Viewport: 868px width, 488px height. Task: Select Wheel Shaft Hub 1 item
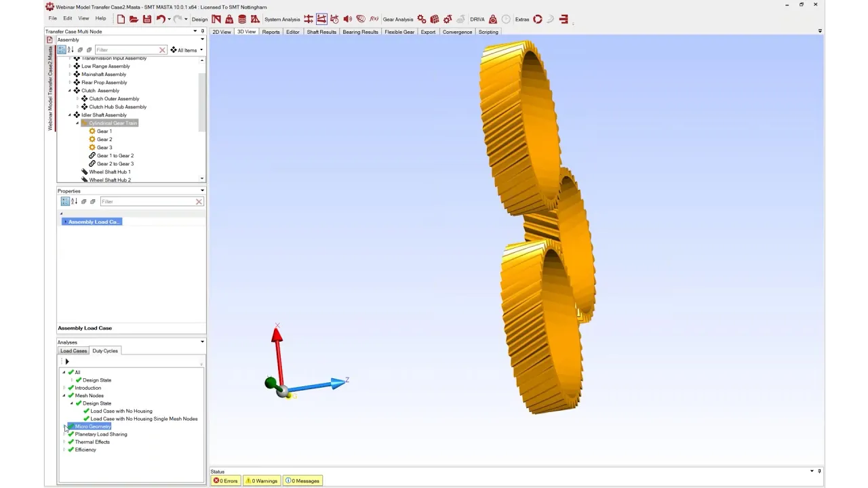coord(110,172)
